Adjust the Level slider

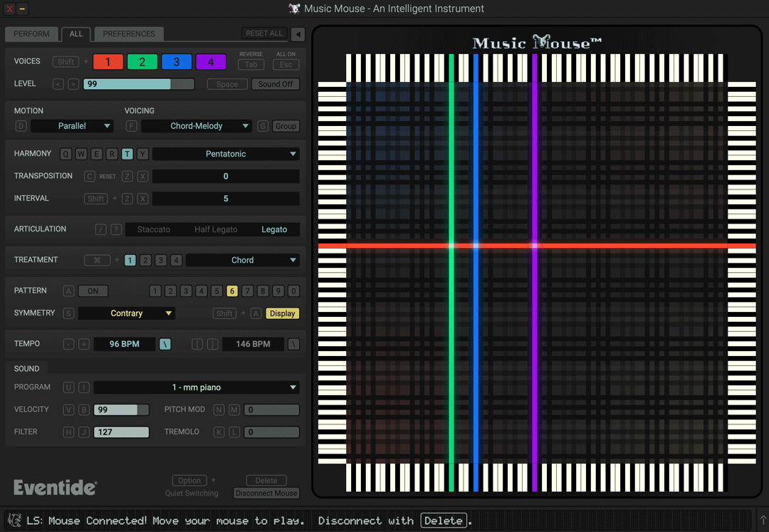pos(139,84)
